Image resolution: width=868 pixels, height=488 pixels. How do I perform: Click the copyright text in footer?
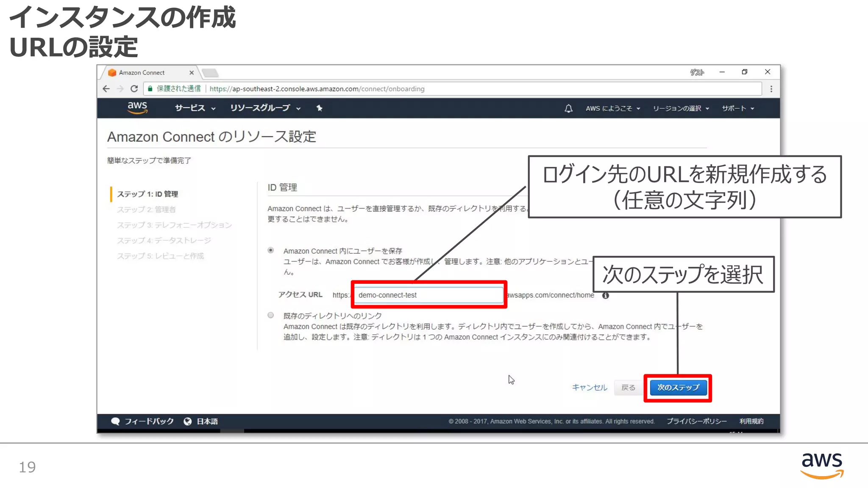tap(551, 421)
